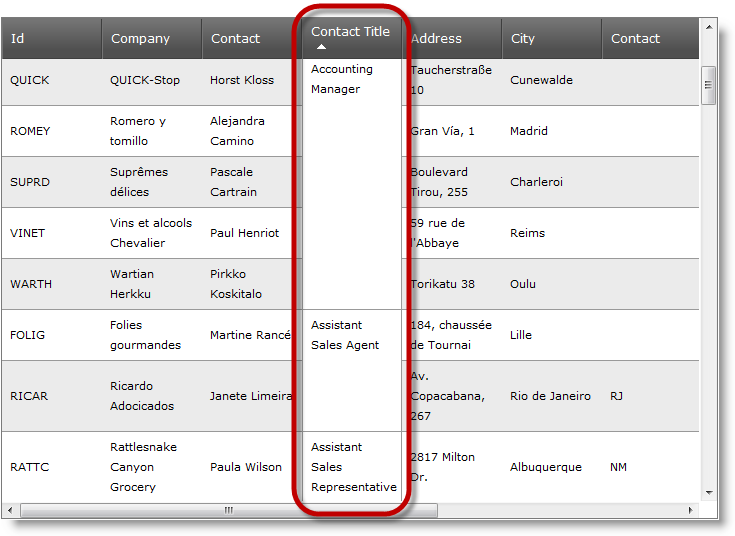Click the vertical scrollbar up arrow
Image resolution: width=735 pixels, height=536 pixels.
(709, 27)
